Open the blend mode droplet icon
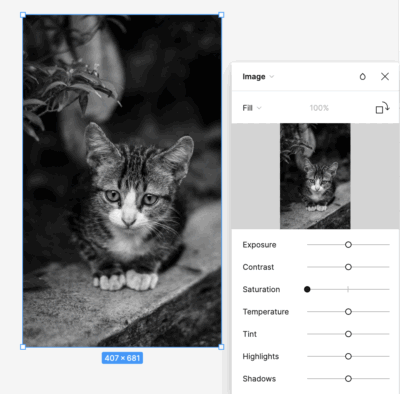 (x=362, y=77)
